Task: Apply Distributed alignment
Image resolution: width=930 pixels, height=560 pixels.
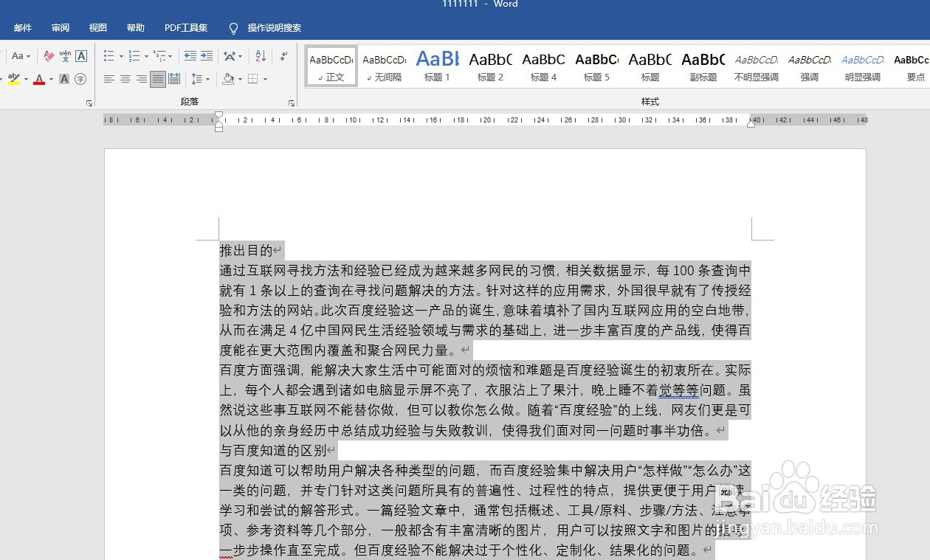Action: pyautogui.click(x=174, y=79)
